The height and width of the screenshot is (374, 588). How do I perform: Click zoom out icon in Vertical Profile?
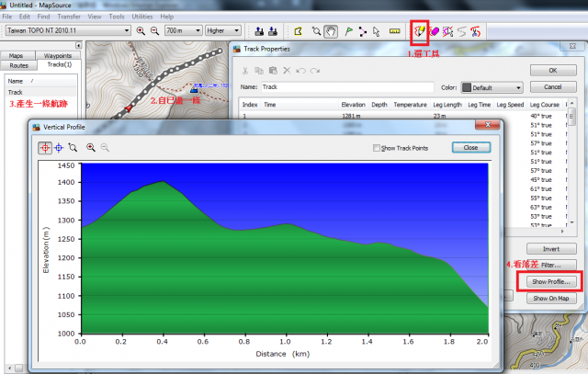pyautogui.click(x=105, y=147)
